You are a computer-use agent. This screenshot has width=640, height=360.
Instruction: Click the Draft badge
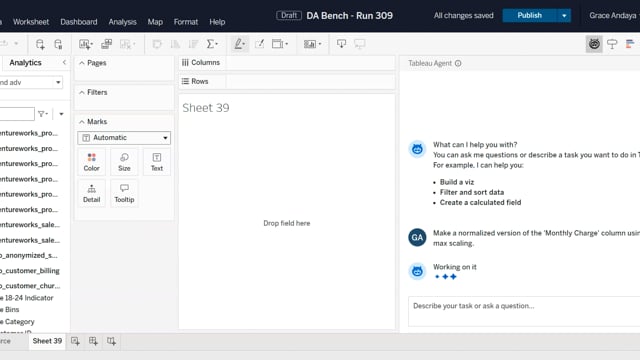289,16
